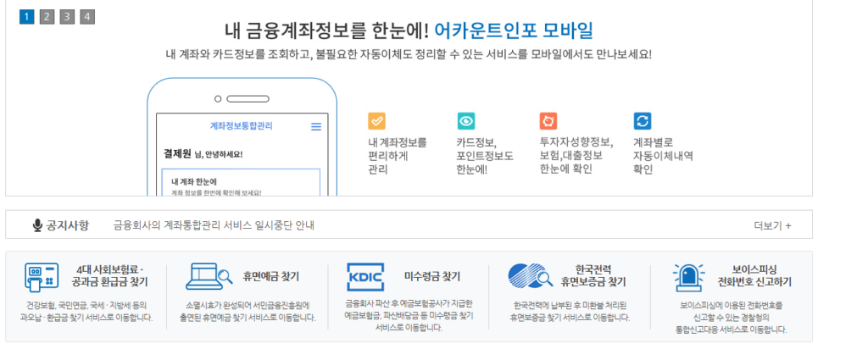Click the teal eye card-info icon
The image size is (868, 349).
click(465, 120)
